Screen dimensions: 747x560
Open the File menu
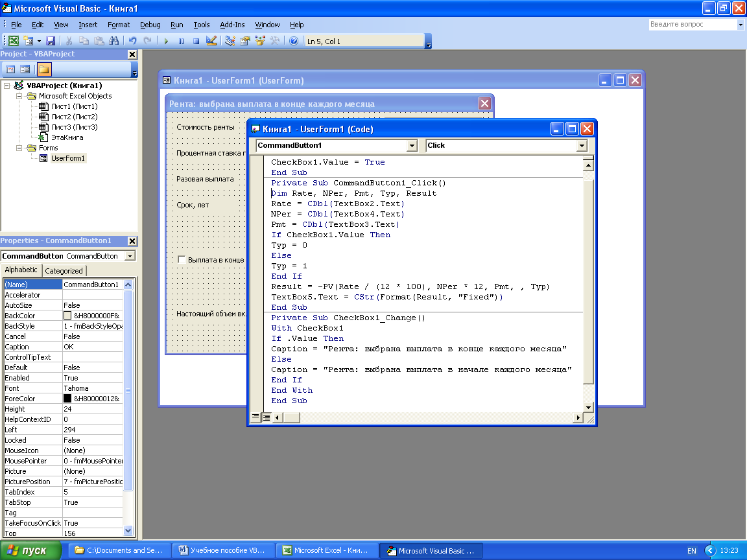click(16, 25)
